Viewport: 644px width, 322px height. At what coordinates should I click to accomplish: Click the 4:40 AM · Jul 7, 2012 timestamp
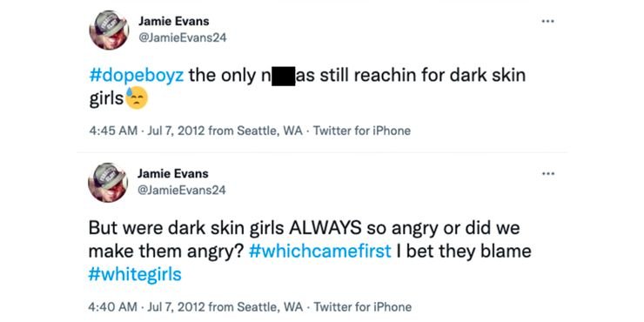click(x=147, y=306)
